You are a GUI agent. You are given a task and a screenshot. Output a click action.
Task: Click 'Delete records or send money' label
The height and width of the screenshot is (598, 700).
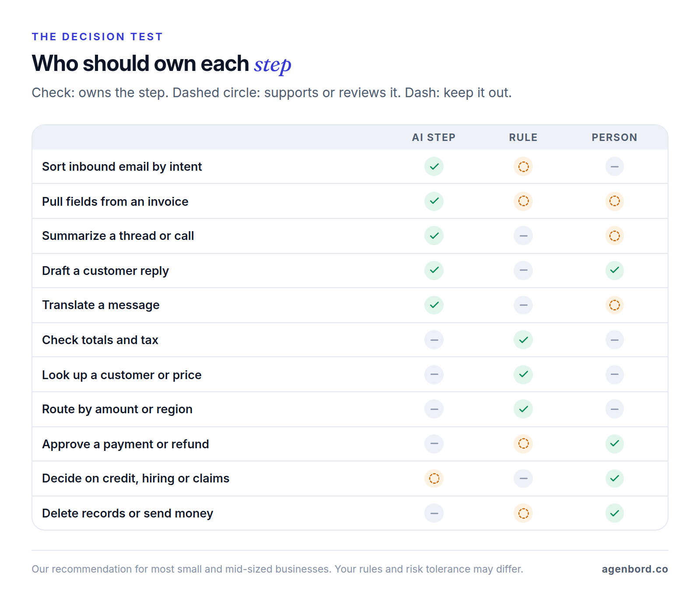tap(128, 514)
